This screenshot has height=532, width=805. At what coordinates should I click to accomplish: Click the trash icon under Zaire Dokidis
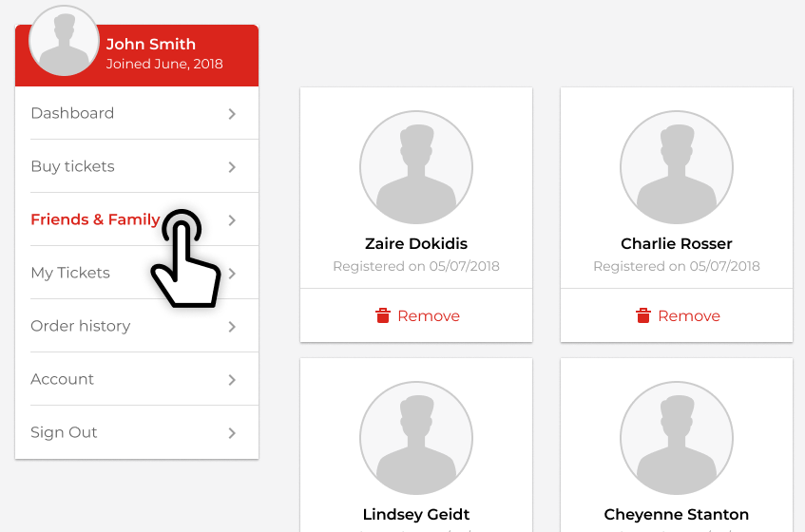(383, 315)
